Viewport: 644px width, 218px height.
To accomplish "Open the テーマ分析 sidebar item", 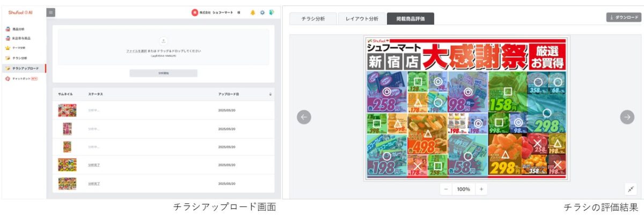I will click(x=19, y=48).
